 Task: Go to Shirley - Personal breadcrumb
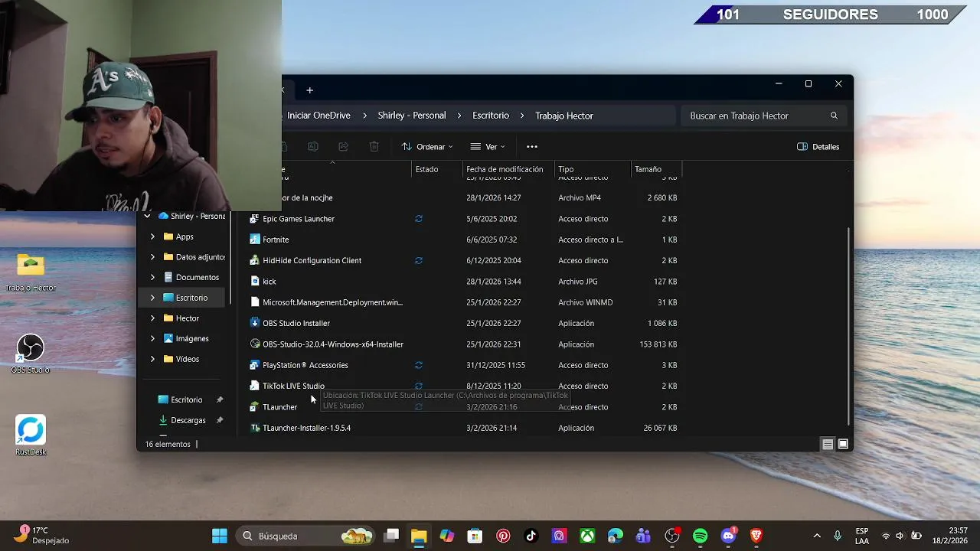[412, 116]
